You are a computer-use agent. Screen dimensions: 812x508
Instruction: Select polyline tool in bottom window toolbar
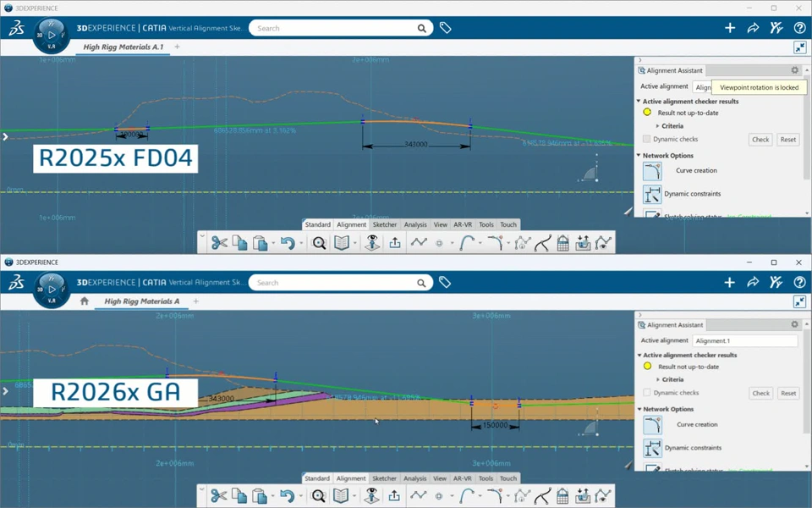coord(418,495)
